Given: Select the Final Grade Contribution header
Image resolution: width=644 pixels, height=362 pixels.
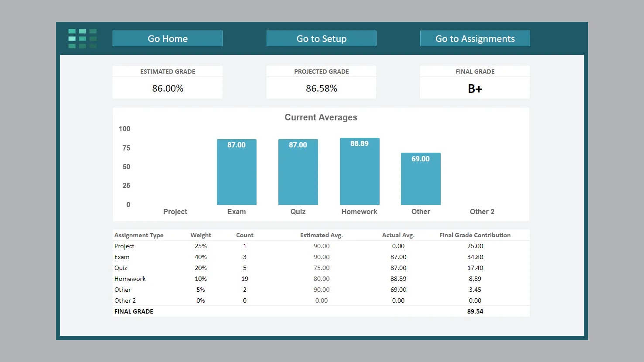Looking at the screenshot, I should pyautogui.click(x=475, y=235).
